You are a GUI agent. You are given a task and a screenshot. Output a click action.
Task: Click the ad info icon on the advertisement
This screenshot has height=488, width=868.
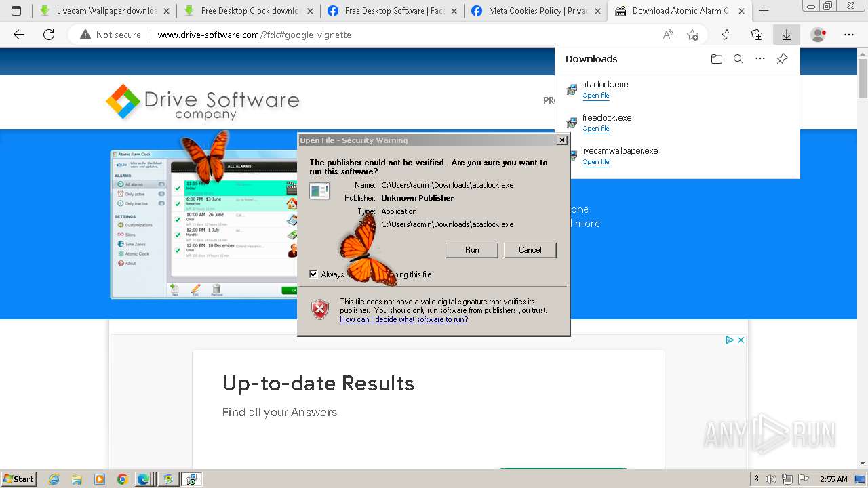click(730, 340)
